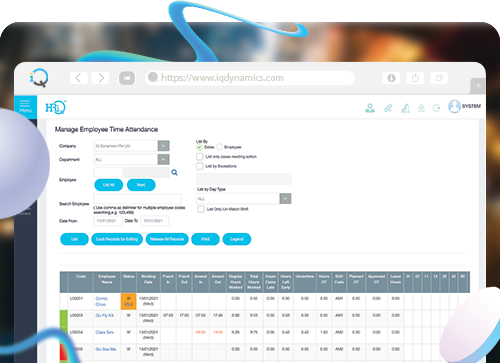Click the padlock icon in header
This screenshot has height=363, width=500.
click(x=421, y=108)
